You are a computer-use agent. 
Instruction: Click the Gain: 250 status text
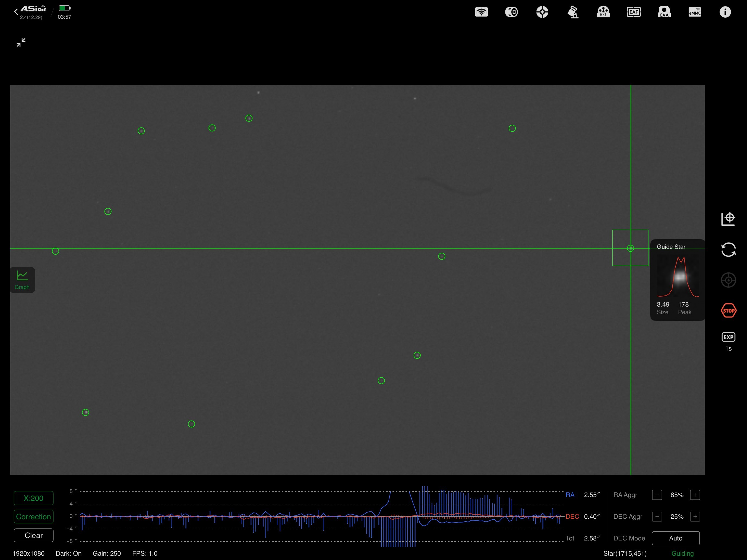tap(107, 553)
